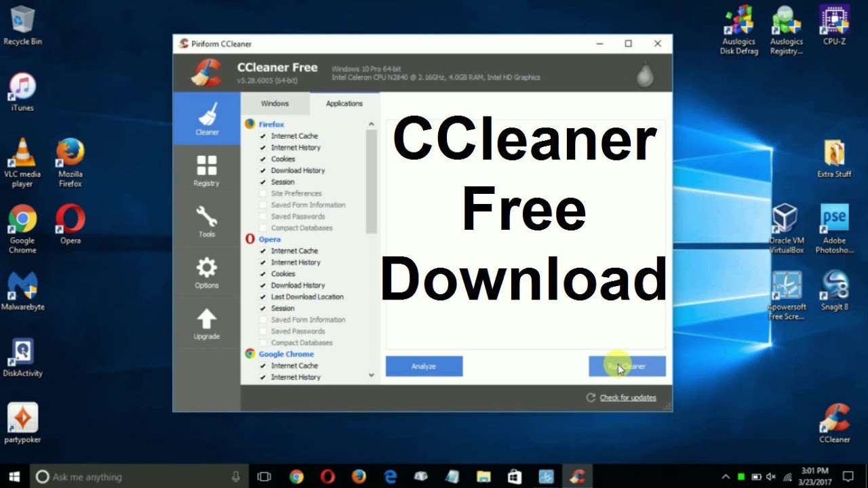This screenshot has width=868, height=488.
Task: Uncheck Opera Session checkbox
Action: coord(263,308)
